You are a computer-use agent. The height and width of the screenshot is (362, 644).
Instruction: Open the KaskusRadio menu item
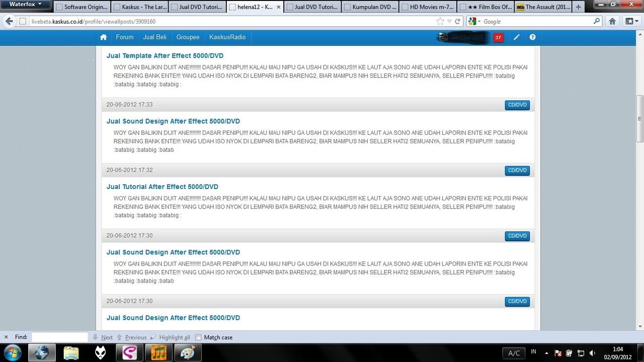[227, 37]
